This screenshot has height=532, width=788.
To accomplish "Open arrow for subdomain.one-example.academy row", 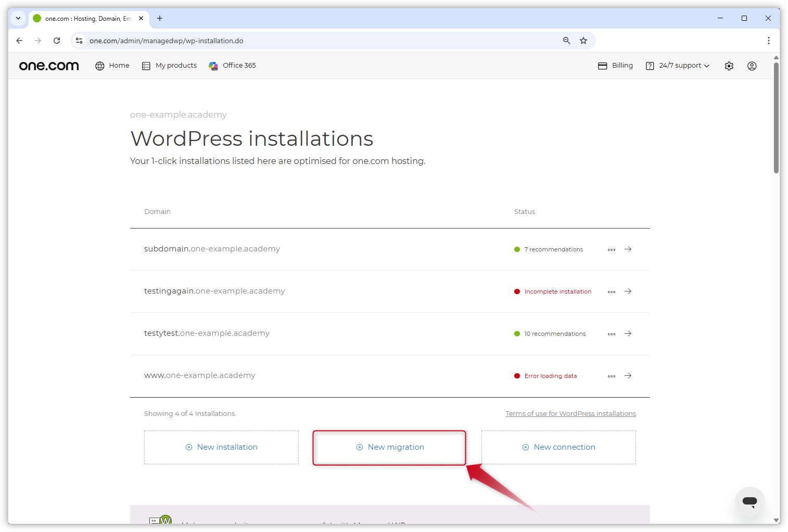I will coord(628,249).
